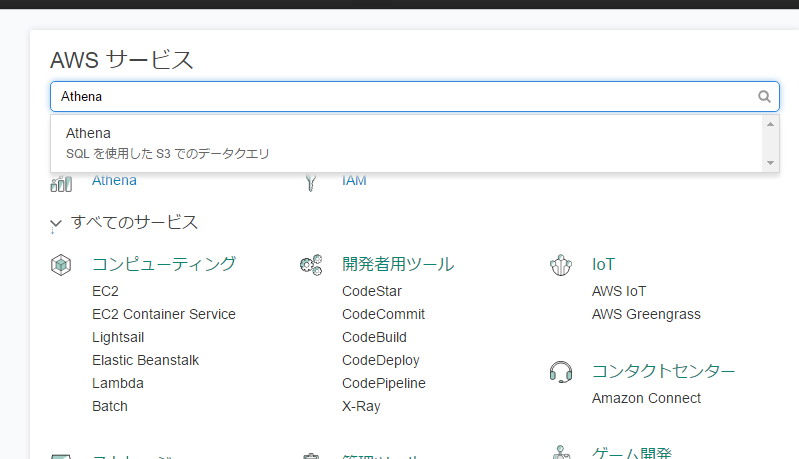The width and height of the screenshot is (799, 459).
Task: Click the Athena bar chart icon
Action: [x=61, y=183]
